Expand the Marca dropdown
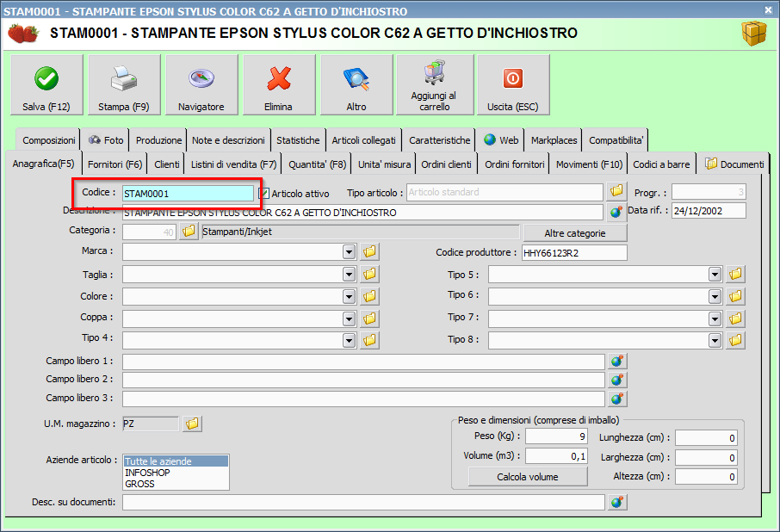The image size is (780, 532). [350, 252]
